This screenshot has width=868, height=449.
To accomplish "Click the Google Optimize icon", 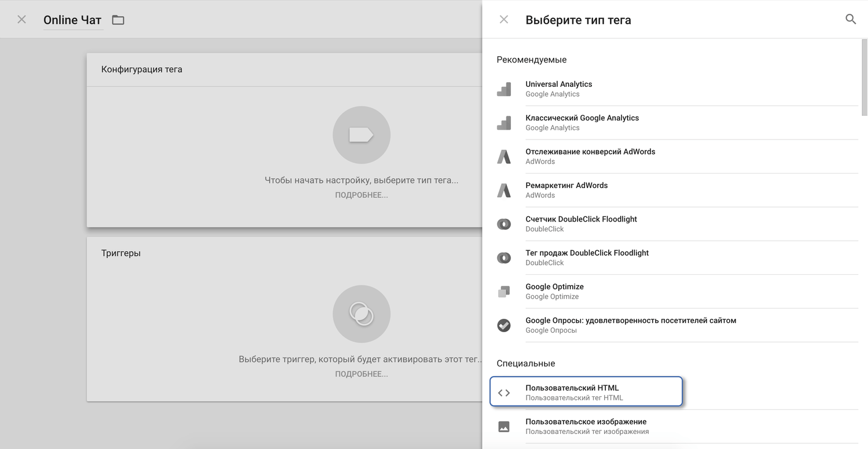I will pos(504,292).
